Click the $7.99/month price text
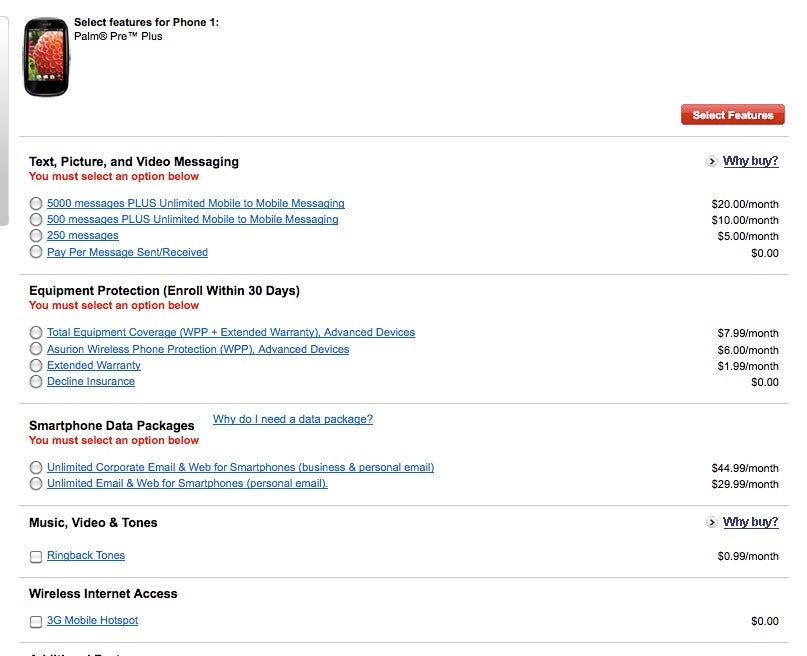807x656 pixels. pyautogui.click(x=748, y=333)
